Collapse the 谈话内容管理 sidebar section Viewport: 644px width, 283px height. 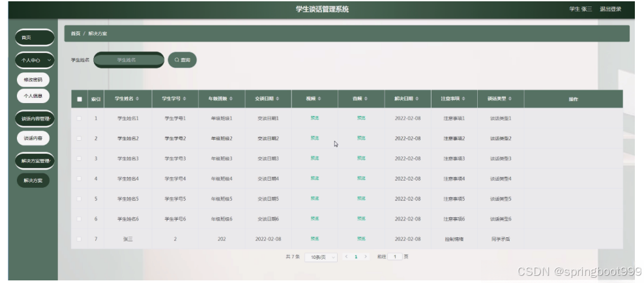coord(35,119)
